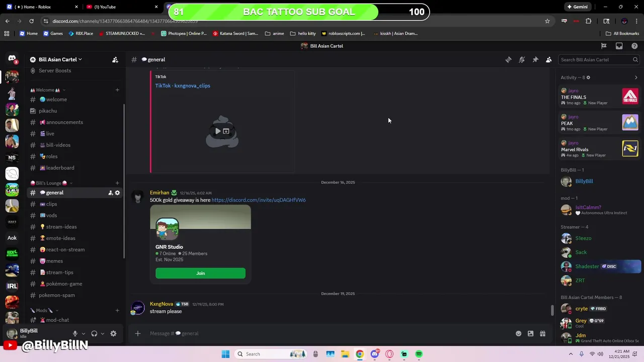
Task: Open headphone output options dropdown arrow
Action: coord(103,333)
